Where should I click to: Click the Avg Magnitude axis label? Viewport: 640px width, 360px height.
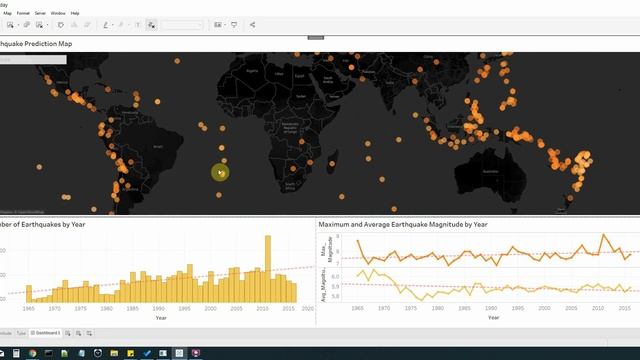coord(324,285)
